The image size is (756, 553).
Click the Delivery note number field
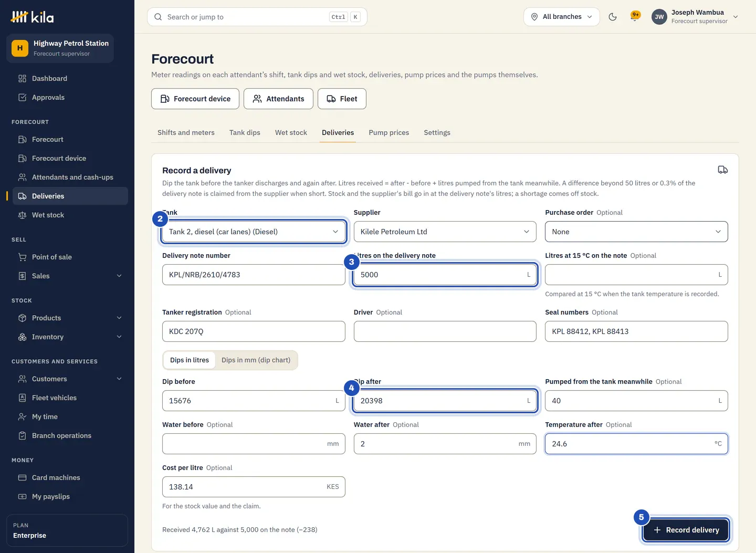[x=254, y=275]
